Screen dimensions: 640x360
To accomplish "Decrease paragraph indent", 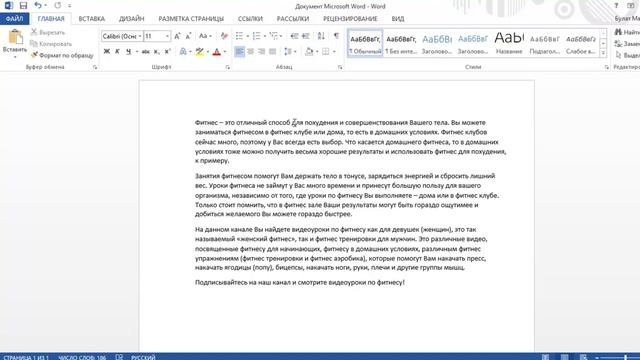I will click(x=294, y=36).
